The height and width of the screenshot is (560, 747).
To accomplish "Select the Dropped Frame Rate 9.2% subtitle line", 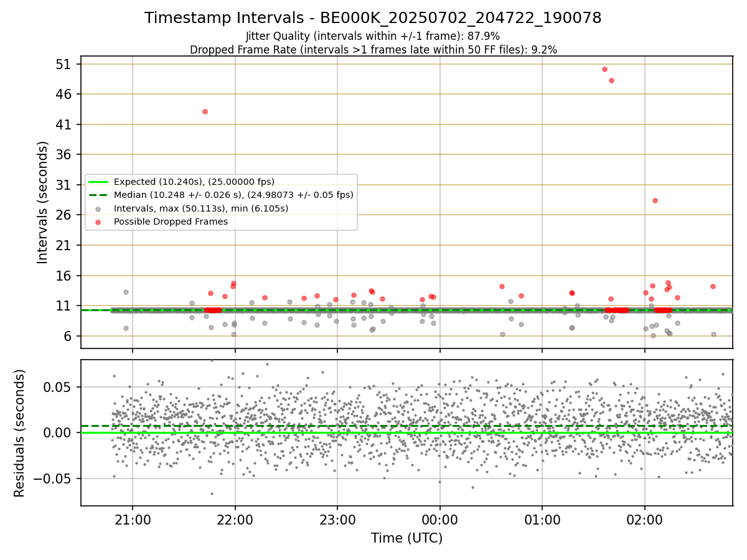I will click(373, 50).
